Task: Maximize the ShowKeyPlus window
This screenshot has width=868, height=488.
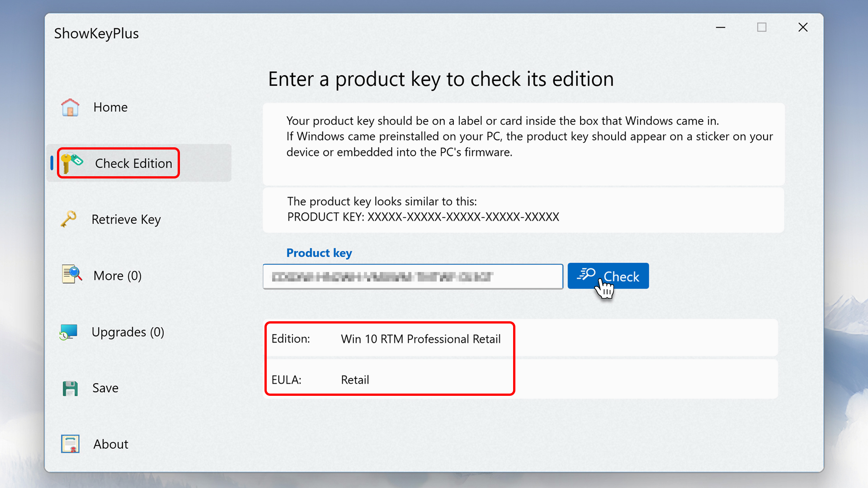Action: (x=762, y=28)
